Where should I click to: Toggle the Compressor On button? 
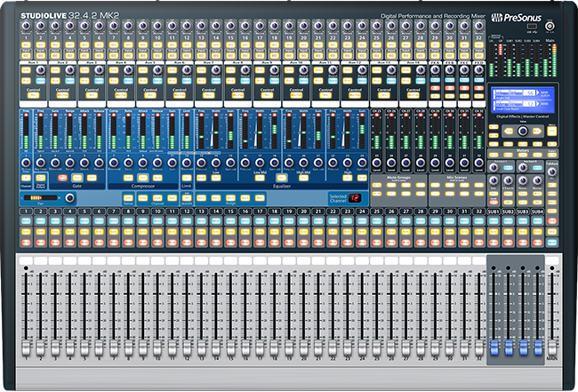coord(142,178)
